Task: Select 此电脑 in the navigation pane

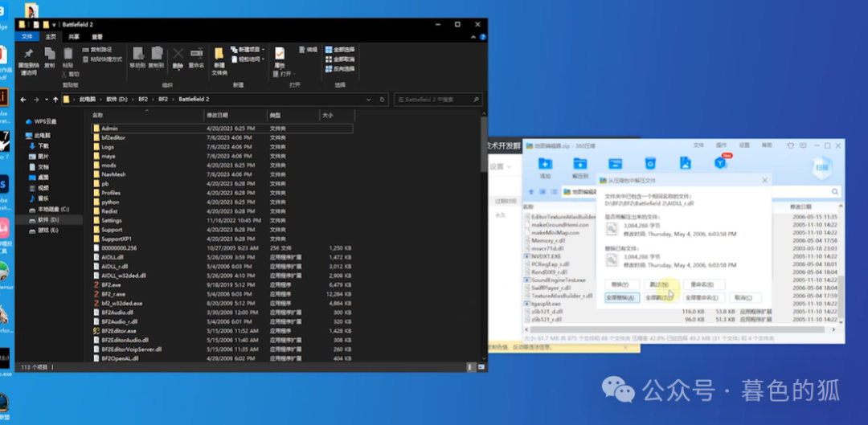Action: coord(42,136)
